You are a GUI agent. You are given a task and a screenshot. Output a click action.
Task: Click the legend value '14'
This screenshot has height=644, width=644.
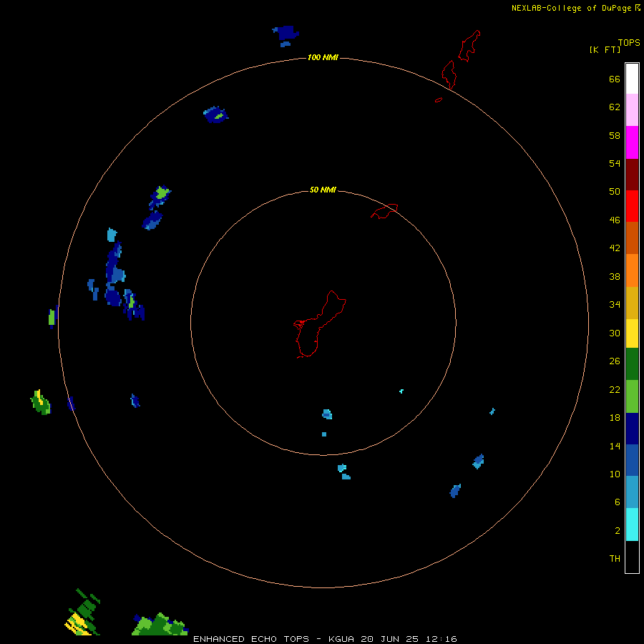click(x=615, y=446)
